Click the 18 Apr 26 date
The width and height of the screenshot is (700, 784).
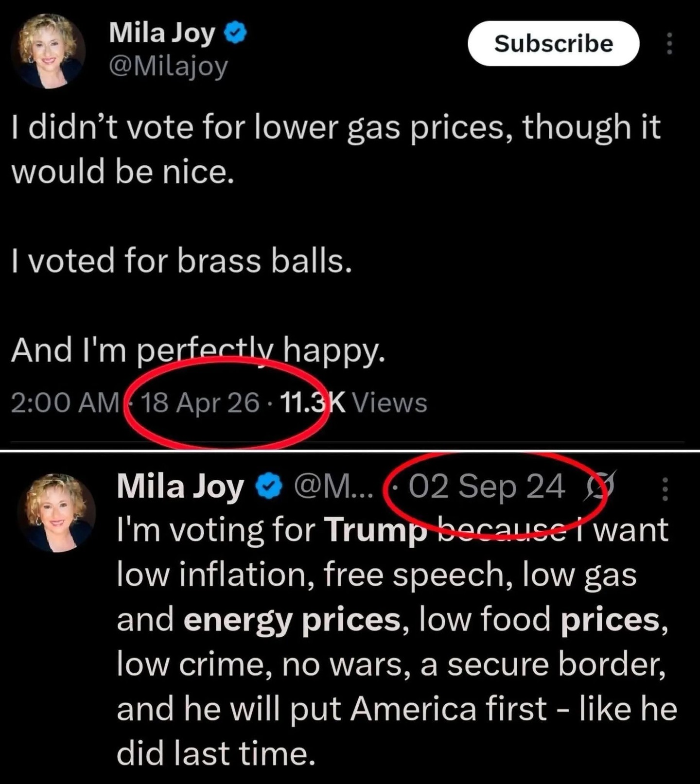pos(200,402)
